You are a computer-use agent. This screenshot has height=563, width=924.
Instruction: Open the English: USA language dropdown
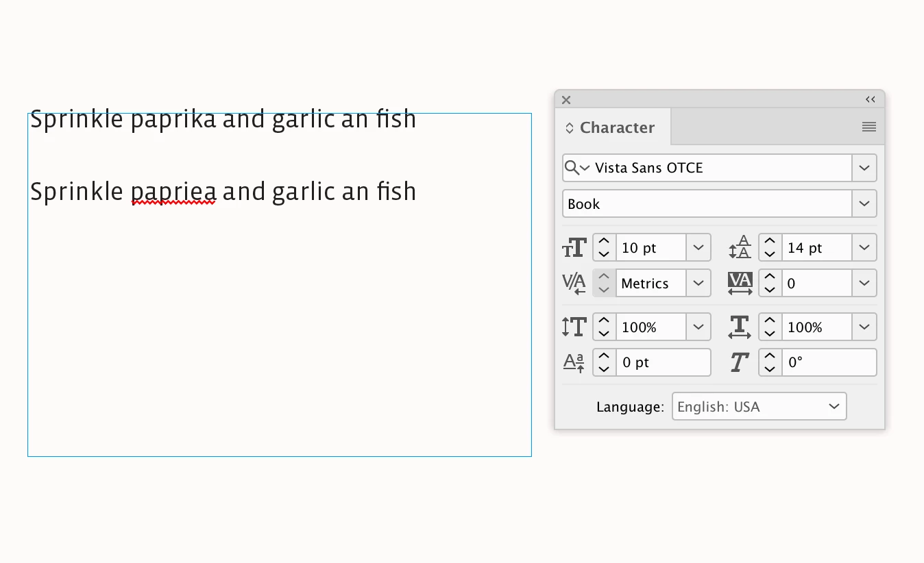pos(759,406)
